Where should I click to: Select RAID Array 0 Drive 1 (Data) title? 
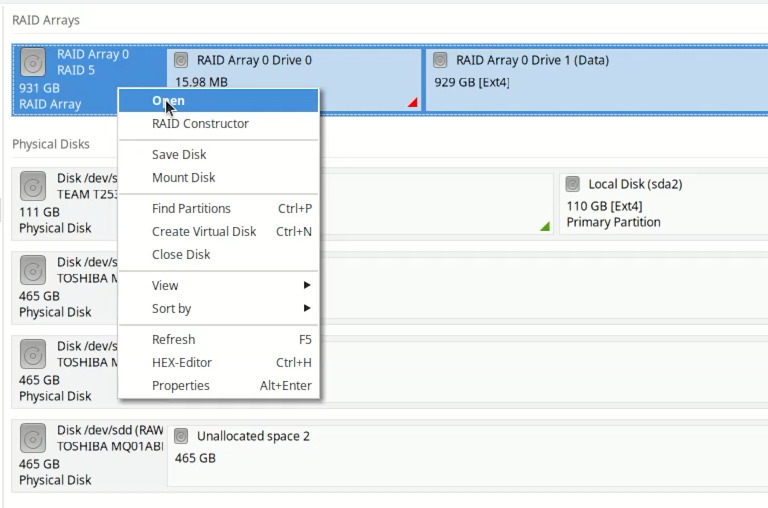click(x=532, y=60)
